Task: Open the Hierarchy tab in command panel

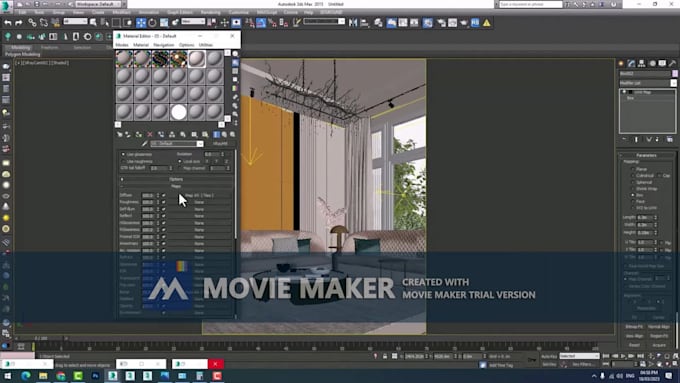Action: click(x=641, y=63)
